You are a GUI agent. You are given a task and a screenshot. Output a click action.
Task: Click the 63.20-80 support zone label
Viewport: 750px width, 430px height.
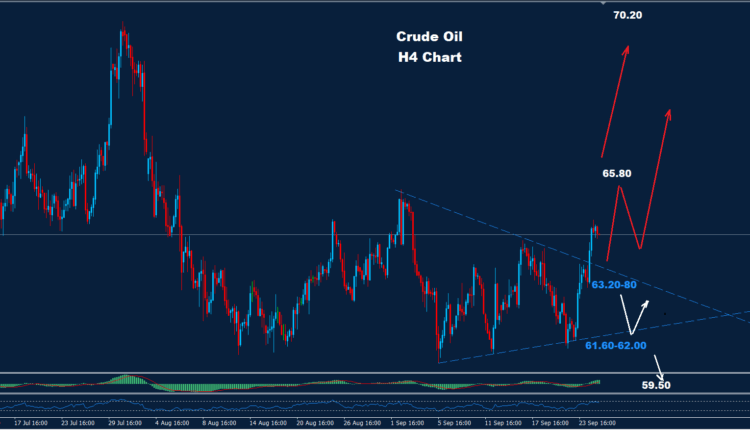614,285
